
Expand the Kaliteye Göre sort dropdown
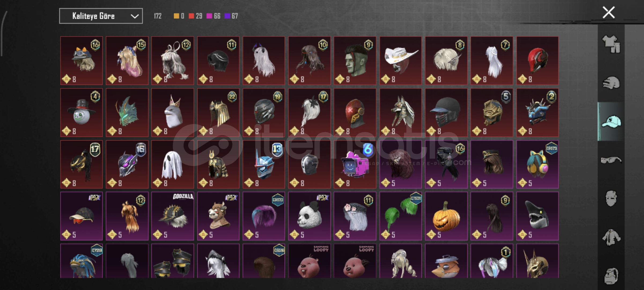pyautogui.click(x=101, y=16)
